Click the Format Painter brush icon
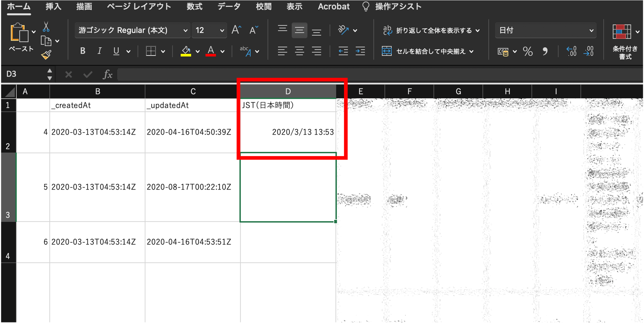This screenshot has width=644, height=323. (x=46, y=55)
